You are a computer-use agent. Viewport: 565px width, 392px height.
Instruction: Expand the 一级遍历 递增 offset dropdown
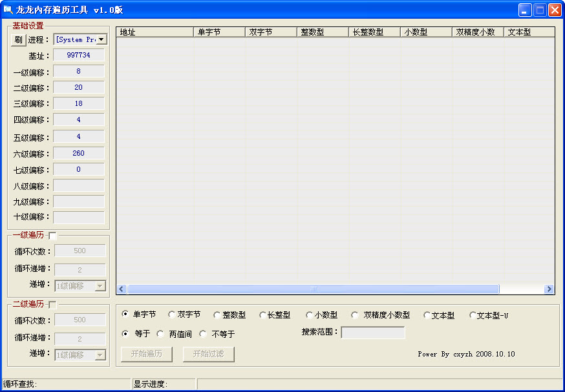[100, 286]
